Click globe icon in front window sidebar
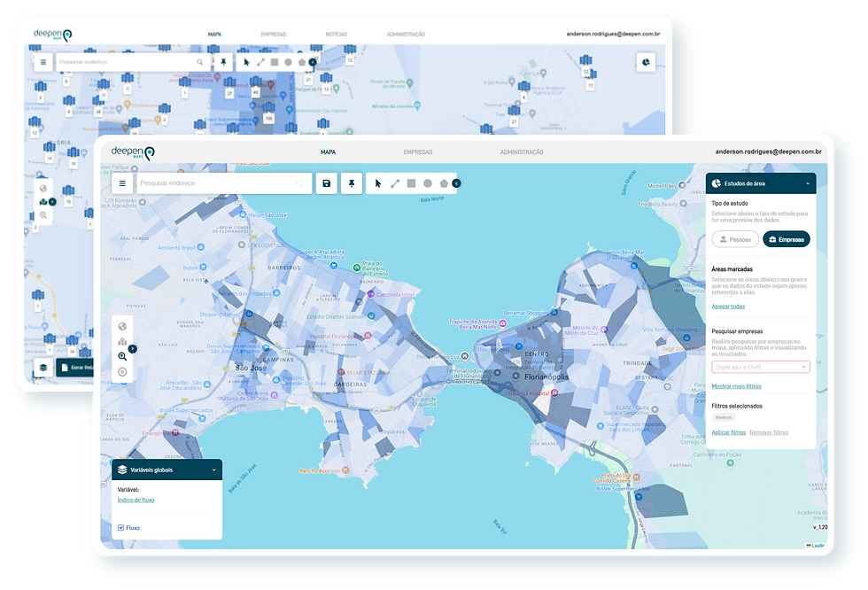This screenshot has width=868, height=590. (122, 327)
